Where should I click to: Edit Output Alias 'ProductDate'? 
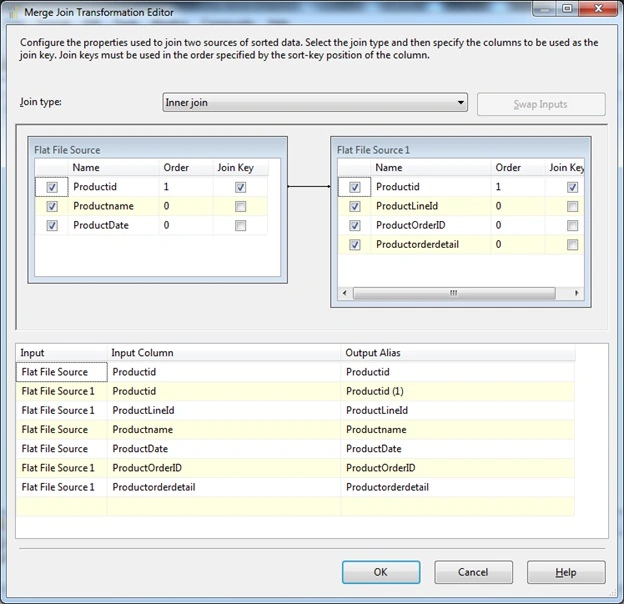click(458, 449)
